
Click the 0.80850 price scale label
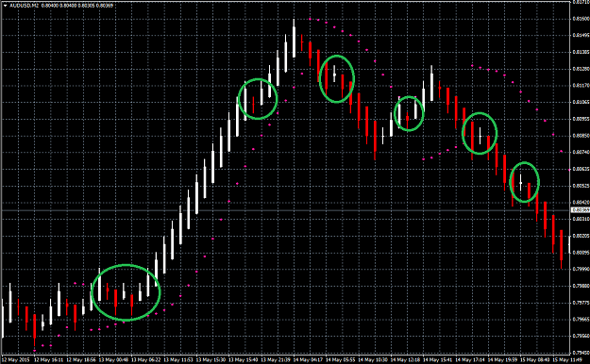[581, 136]
